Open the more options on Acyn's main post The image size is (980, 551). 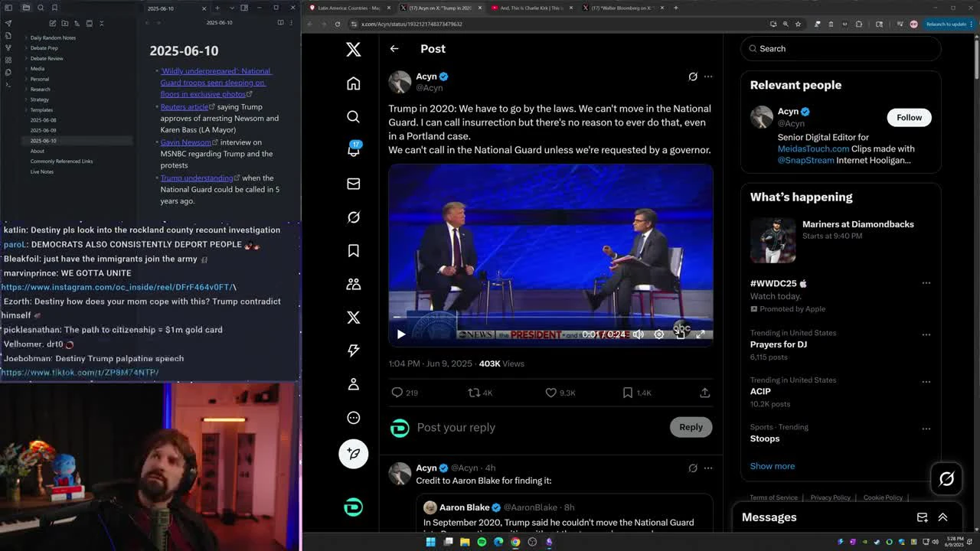point(708,77)
